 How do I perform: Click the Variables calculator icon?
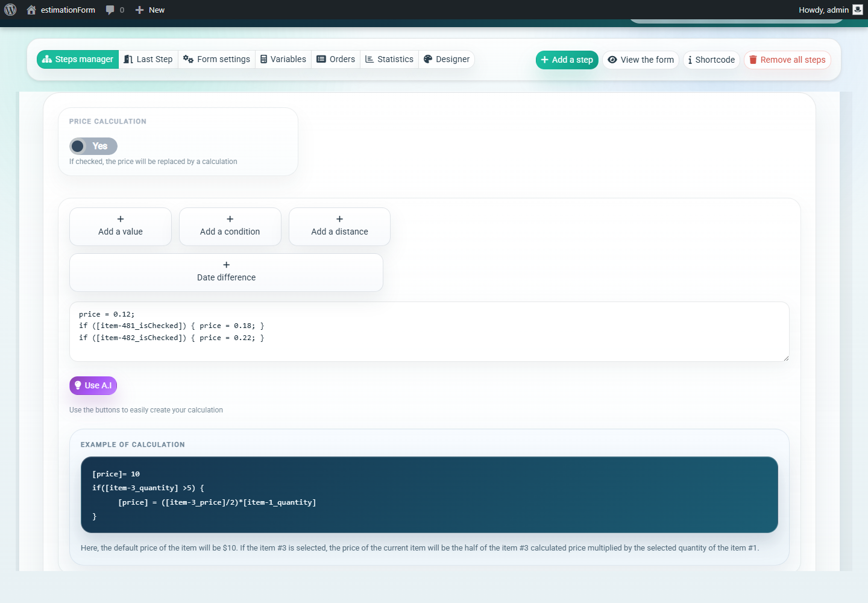click(x=263, y=59)
